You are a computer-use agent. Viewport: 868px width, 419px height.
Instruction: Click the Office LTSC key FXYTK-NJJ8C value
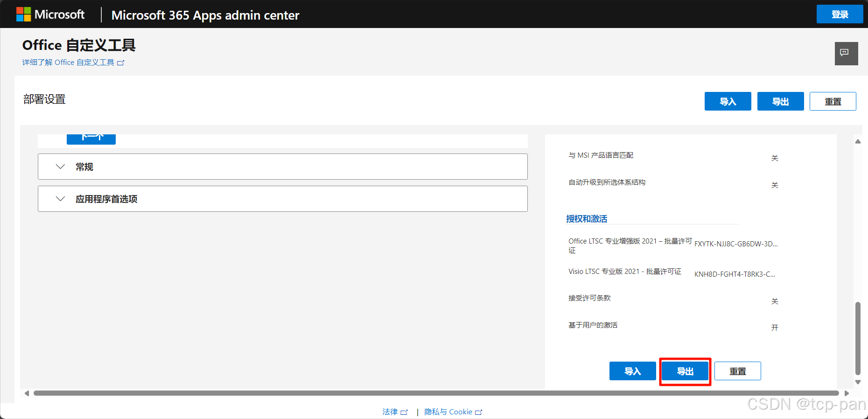(x=736, y=244)
